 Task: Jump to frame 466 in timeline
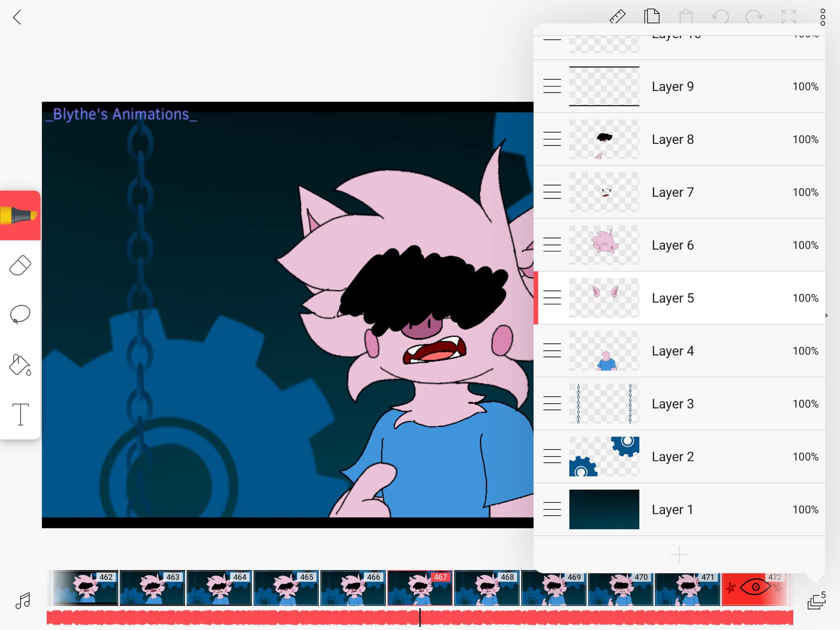pos(353,588)
